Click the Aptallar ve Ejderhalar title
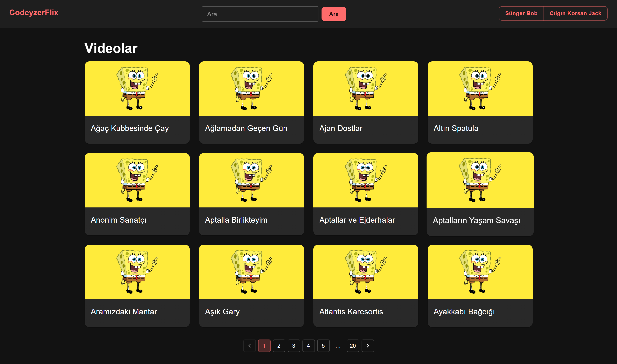The height and width of the screenshot is (364, 617). (357, 220)
